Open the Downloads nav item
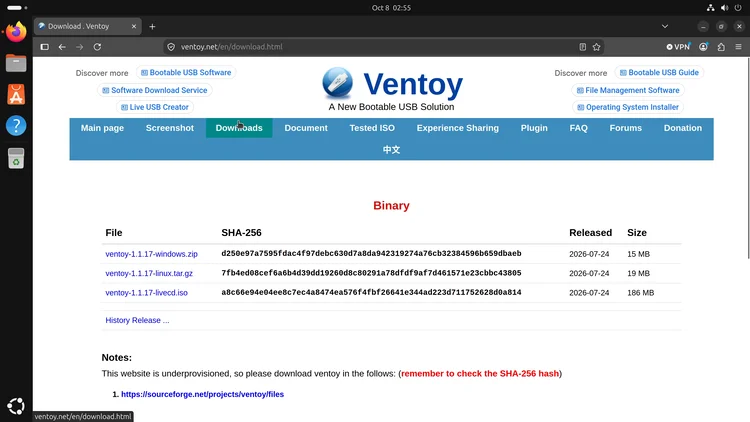Screen dimensions: 750x422 239,128
